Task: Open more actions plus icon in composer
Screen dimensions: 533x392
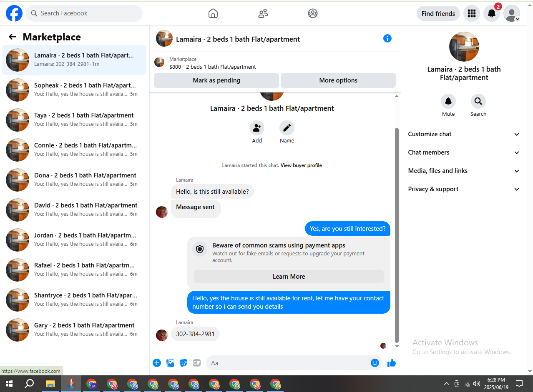Action: [157, 363]
